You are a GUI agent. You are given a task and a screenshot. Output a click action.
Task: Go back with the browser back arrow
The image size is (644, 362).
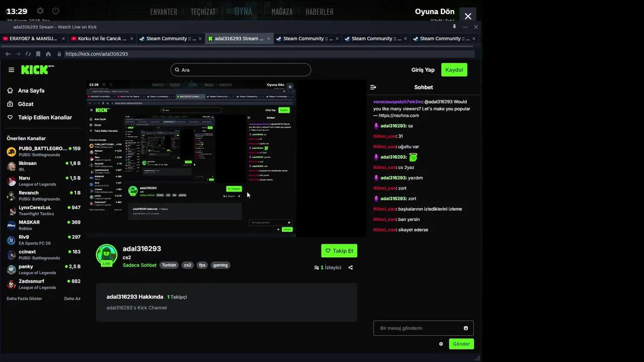8,54
